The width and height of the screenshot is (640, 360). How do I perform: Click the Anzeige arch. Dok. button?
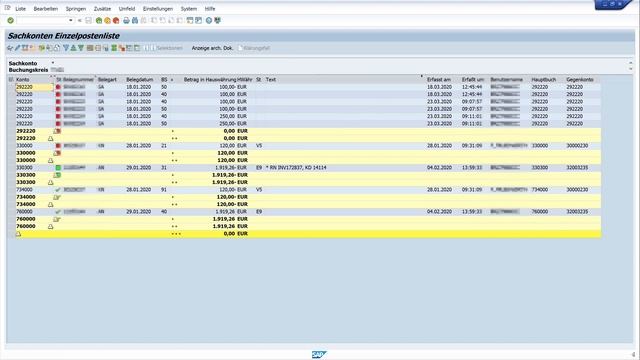(x=212, y=48)
